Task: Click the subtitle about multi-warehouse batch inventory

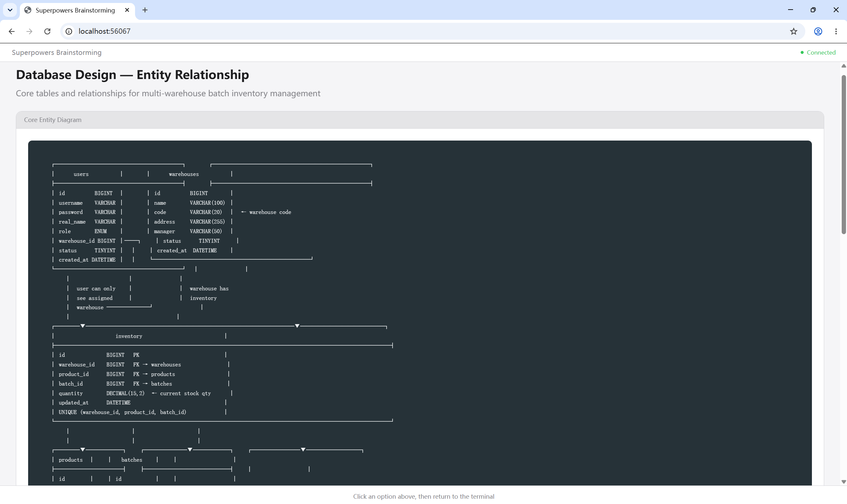Action: click(168, 93)
